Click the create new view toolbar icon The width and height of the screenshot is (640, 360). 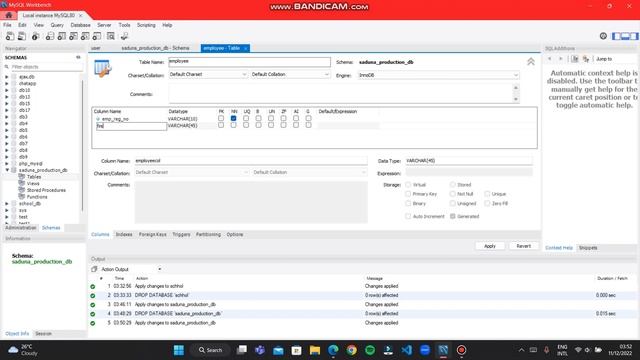coord(73,36)
